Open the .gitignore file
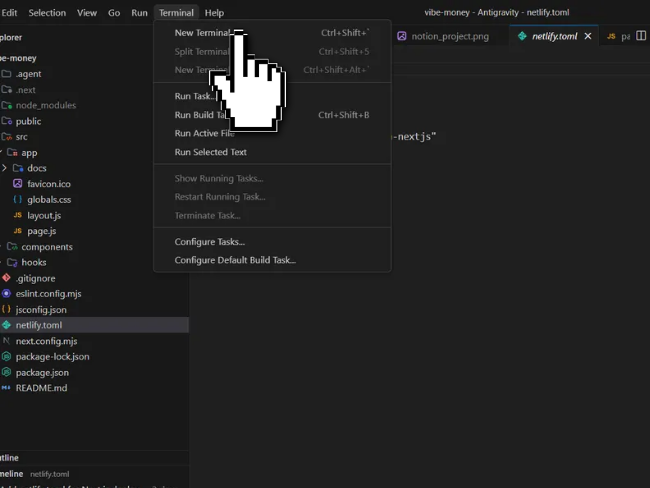This screenshot has height=488, width=650. click(x=94, y=278)
